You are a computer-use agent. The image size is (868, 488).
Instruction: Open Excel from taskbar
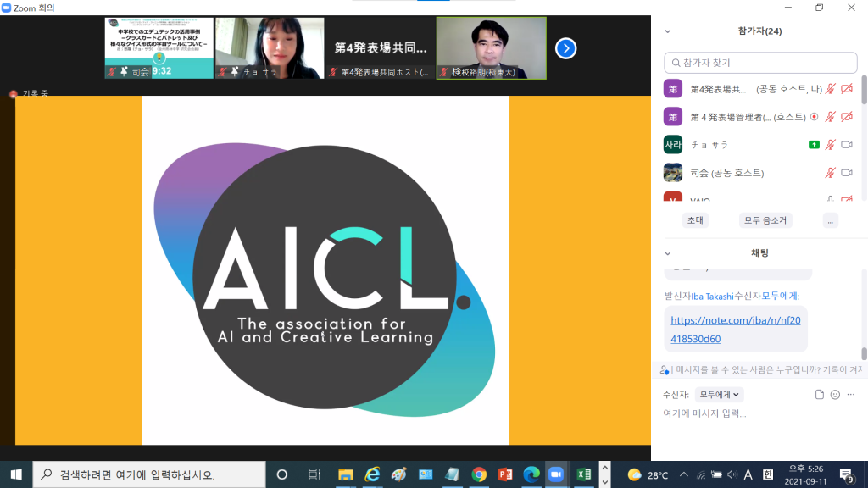pos(583,474)
